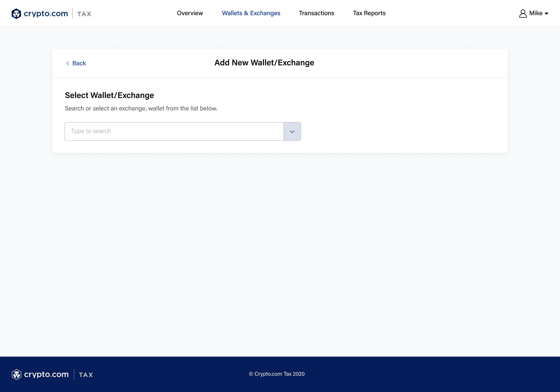This screenshot has width=560, height=392.
Task: Click the footer crypto.com wordmark
Action: click(46, 374)
